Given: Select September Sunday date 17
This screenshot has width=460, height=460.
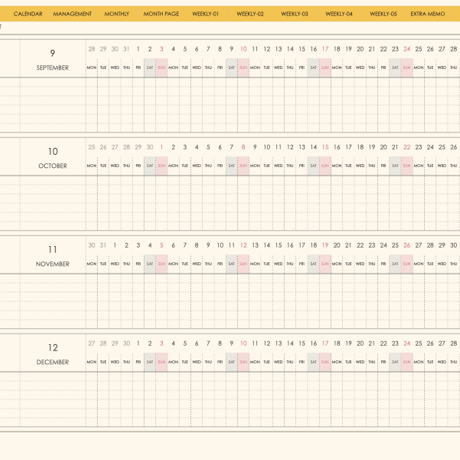Looking at the screenshot, I should [325, 49].
